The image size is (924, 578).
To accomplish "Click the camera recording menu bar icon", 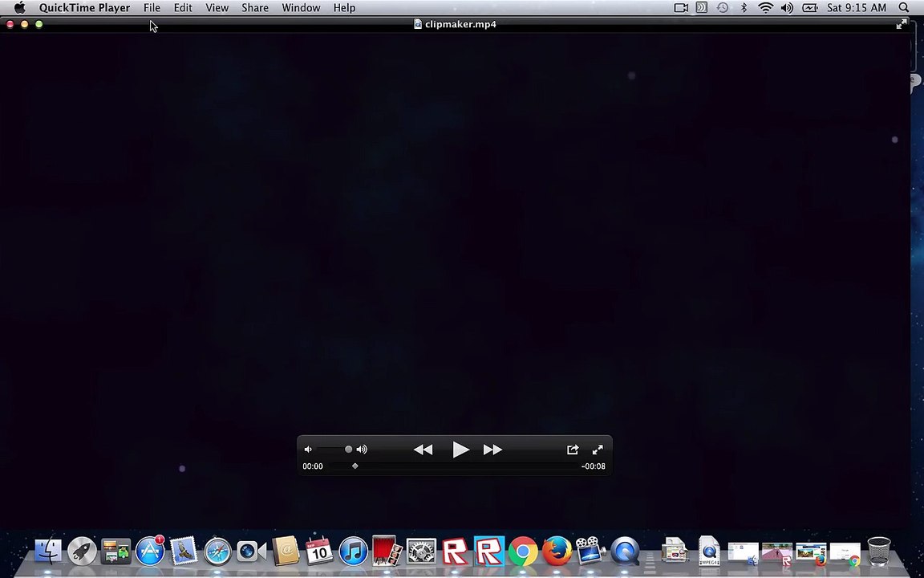I will 681,8.
